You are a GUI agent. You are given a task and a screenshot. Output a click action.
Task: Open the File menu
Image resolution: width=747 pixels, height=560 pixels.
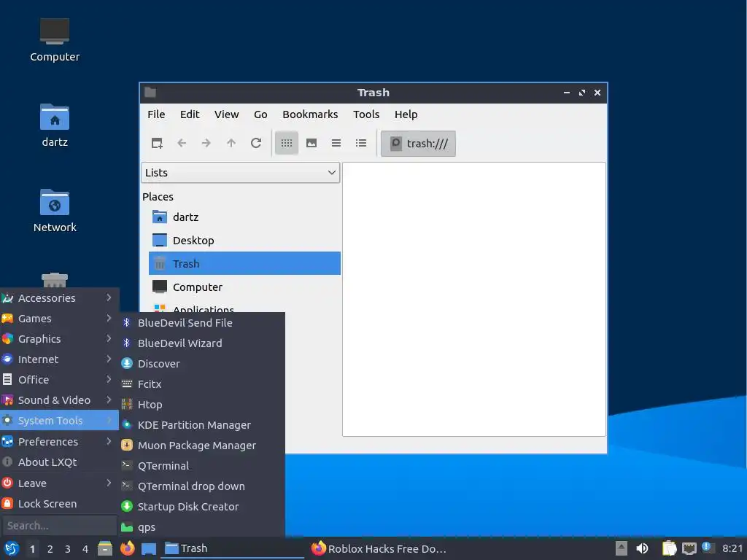[156, 114]
